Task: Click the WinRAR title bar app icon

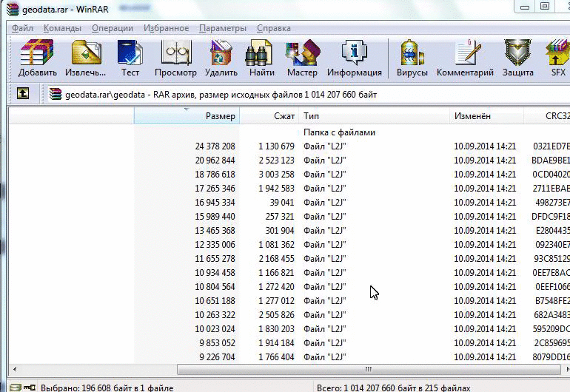Action: coord(13,9)
